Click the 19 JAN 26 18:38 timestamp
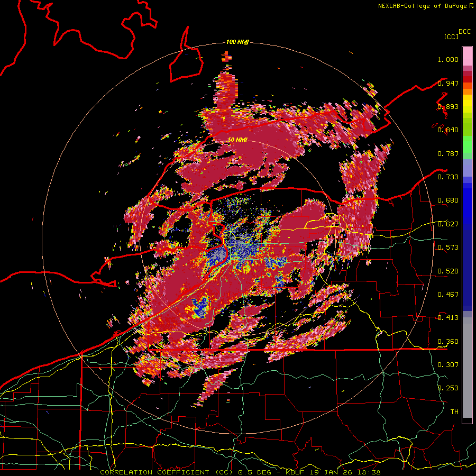This screenshot has height=476, width=476. click(x=346, y=472)
